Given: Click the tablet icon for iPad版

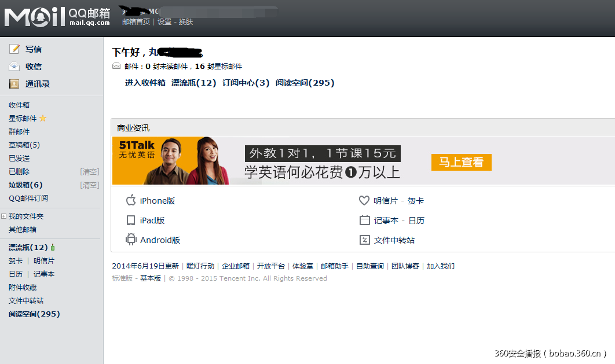Looking at the screenshot, I should pyautogui.click(x=131, y=220).
